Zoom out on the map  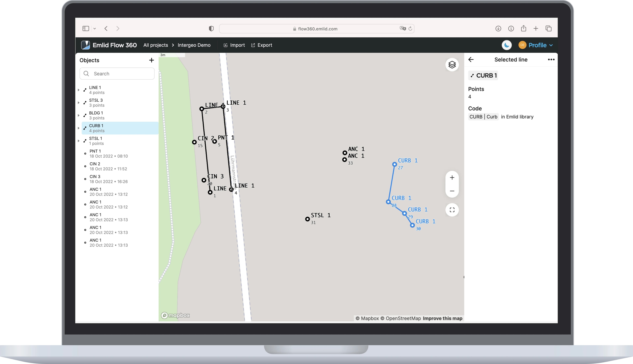click(452, 191)
